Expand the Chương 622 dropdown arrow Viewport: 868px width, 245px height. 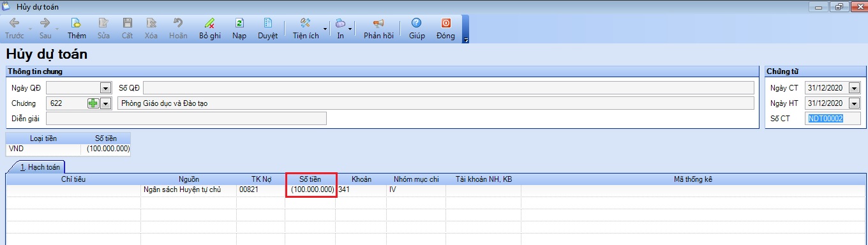coord(106,103)
